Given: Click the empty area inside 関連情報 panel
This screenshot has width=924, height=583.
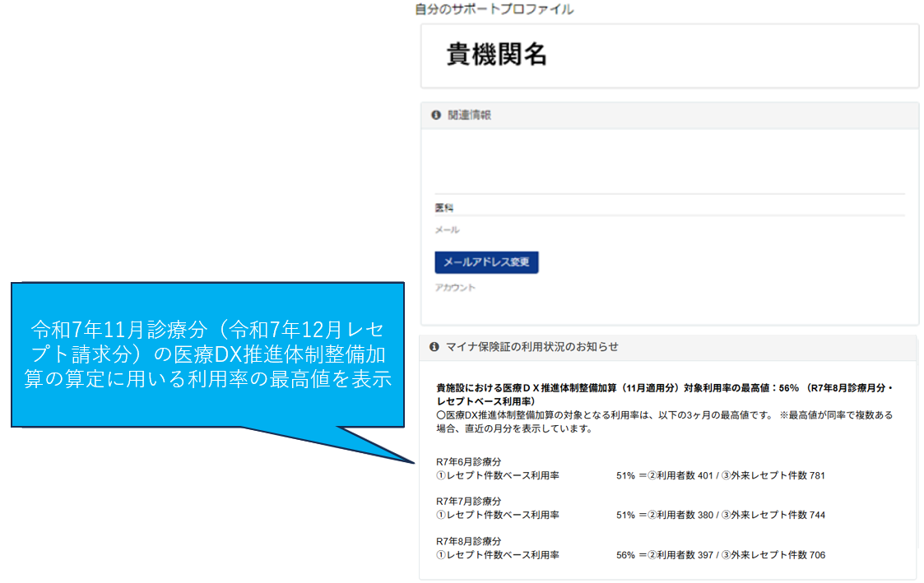Looking at the screenshot, I should click(x=668, y=160).
